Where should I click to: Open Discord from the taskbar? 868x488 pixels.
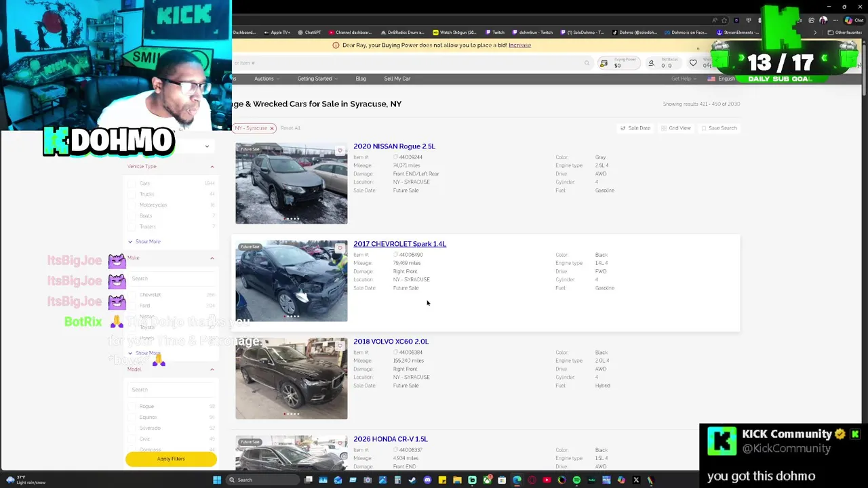(427, 480)
